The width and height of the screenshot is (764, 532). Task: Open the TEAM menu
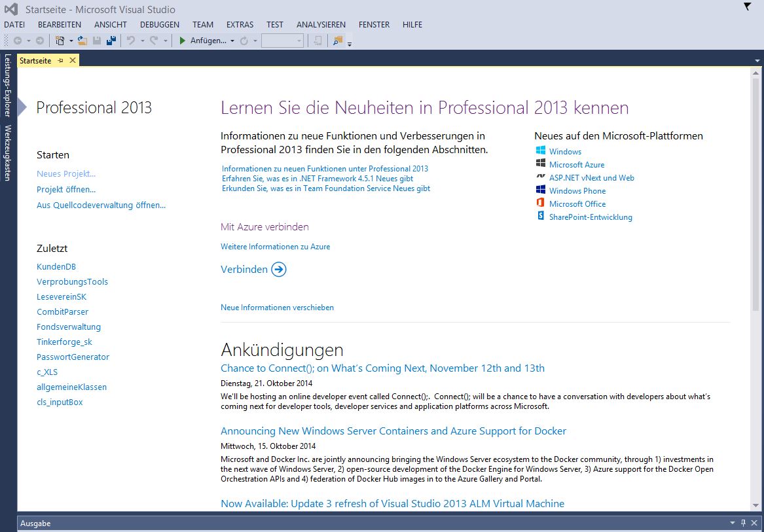(203, 24)
